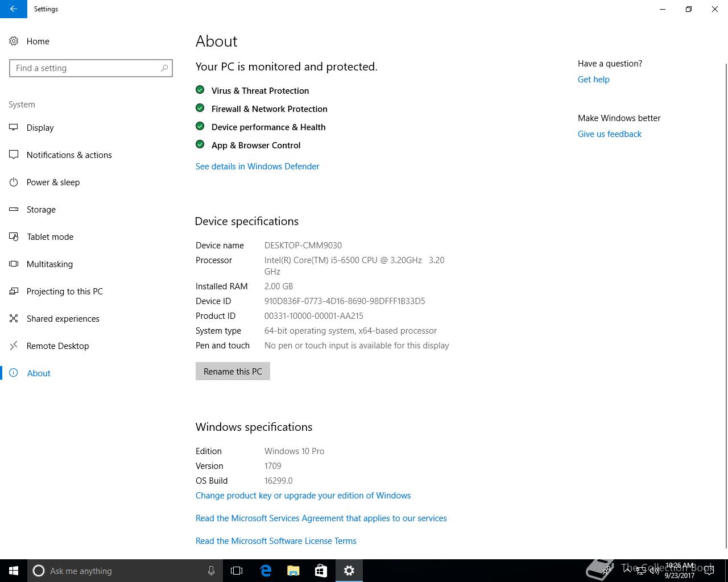Click green check beside App & Browser Control
This screenshot has height=582, width=728.
tap(200, 144)
